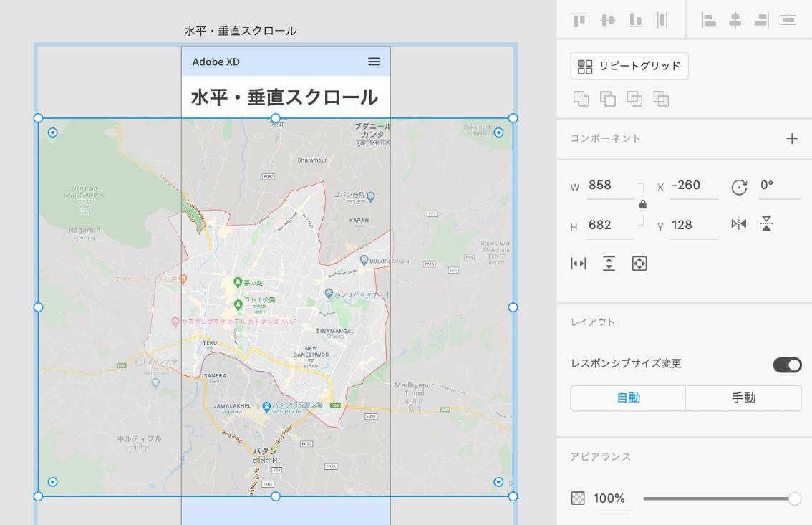Click the リピートグリッド button

click(x=629, y=66)
